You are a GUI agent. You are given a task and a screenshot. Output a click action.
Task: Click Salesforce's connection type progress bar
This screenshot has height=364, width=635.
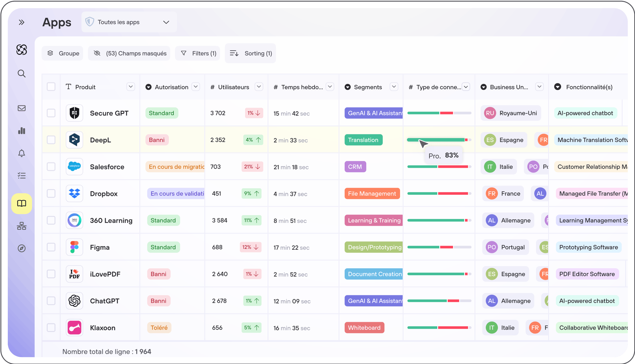click(x=439, y=167)
